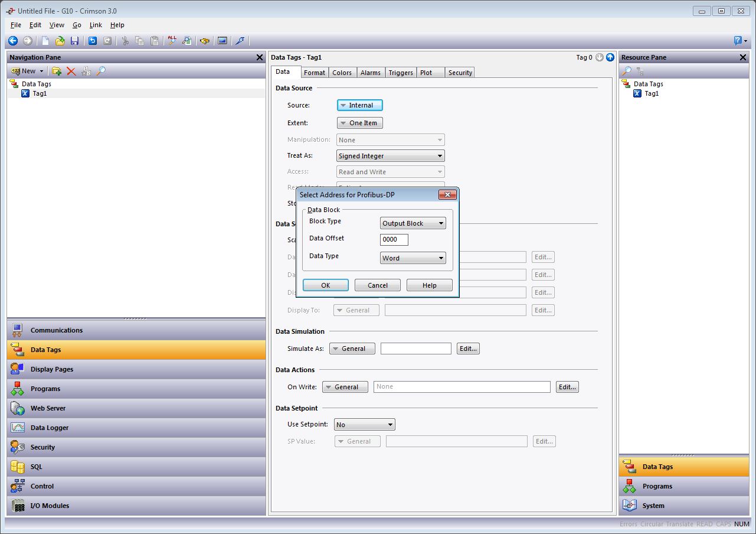This screenshot has height=534, width=756.
Task: Open the Communications category
Action: coord(136,330)
